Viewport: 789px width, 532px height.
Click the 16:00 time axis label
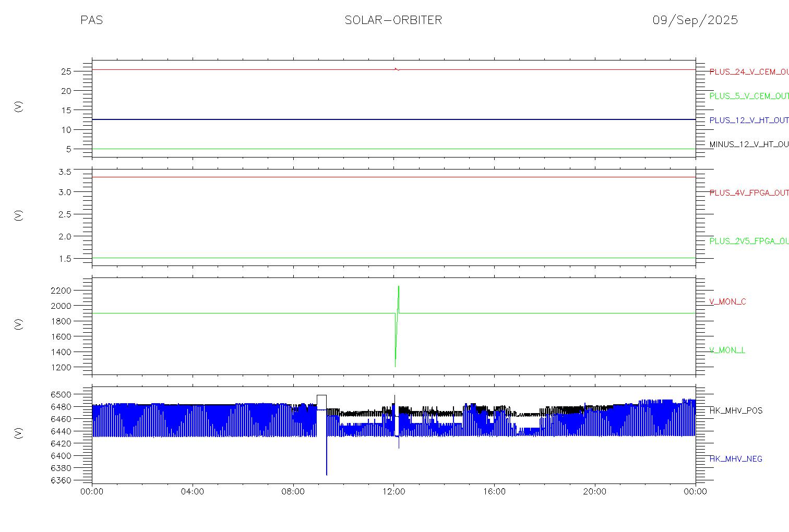[494, 491]
